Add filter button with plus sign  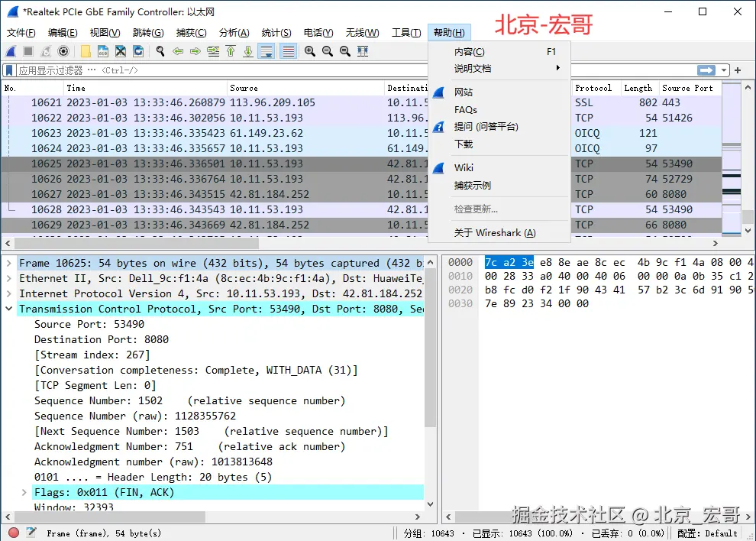click(x=738, y=70)
